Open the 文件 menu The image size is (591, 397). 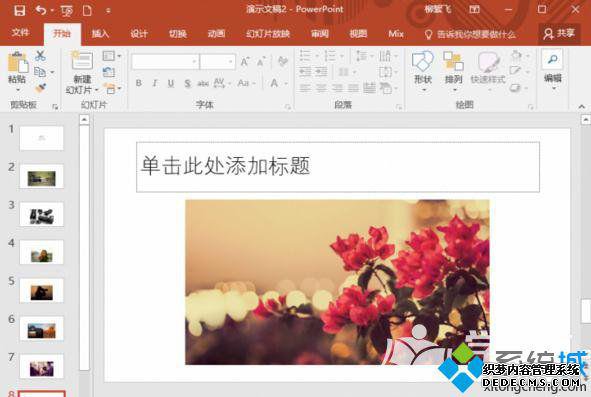[x=20, y=33]
